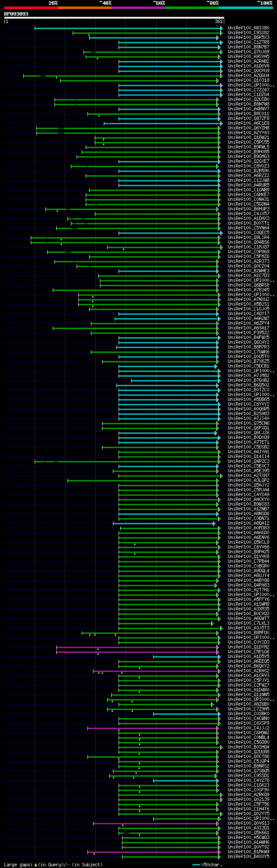
Task: Open hit UniRef100_B6K5X3
Action: [248, 38]
